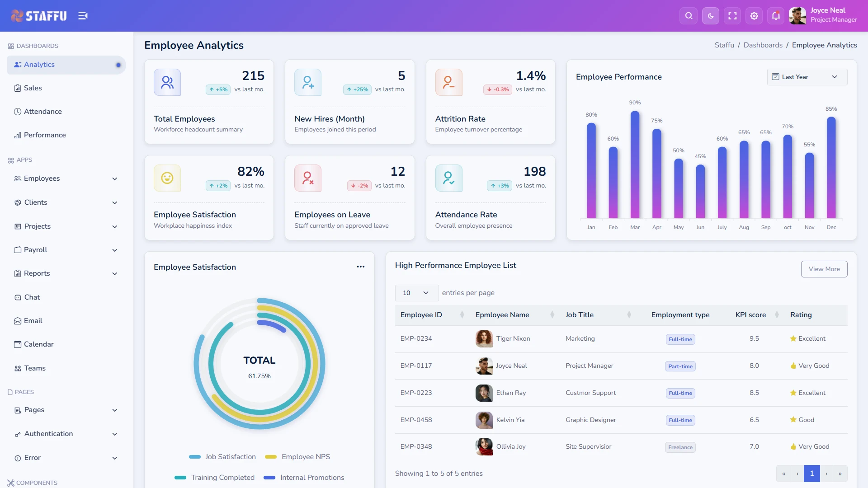This screenshot has width=868, height=488.
Task: Click the Freelance badge for Ollivia Joy
Action: coord(680,447)
